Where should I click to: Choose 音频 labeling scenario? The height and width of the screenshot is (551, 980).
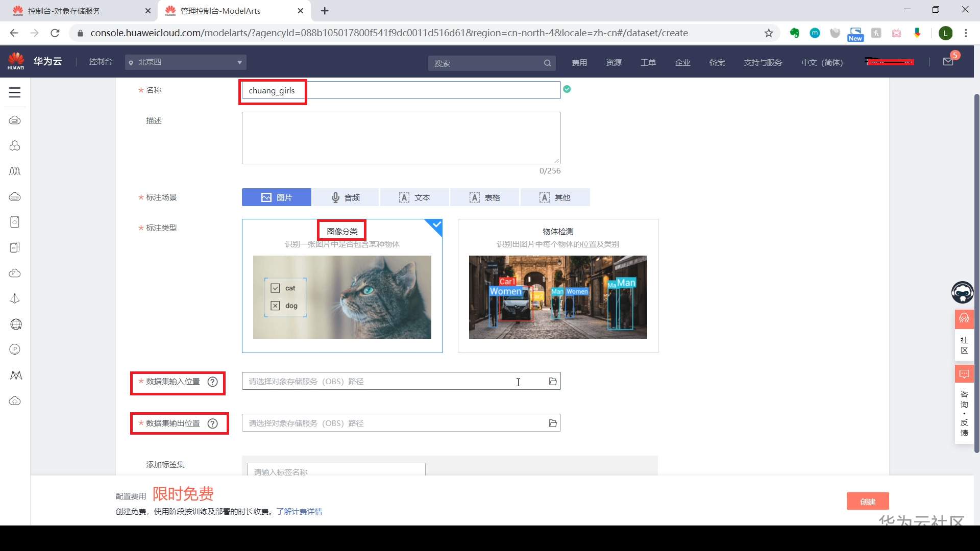[x=346, y=197]
